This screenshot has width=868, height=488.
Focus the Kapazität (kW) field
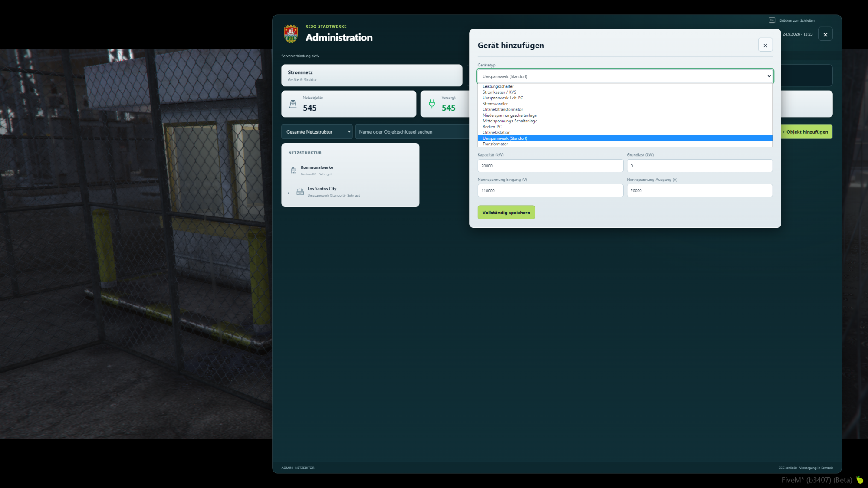550,166
